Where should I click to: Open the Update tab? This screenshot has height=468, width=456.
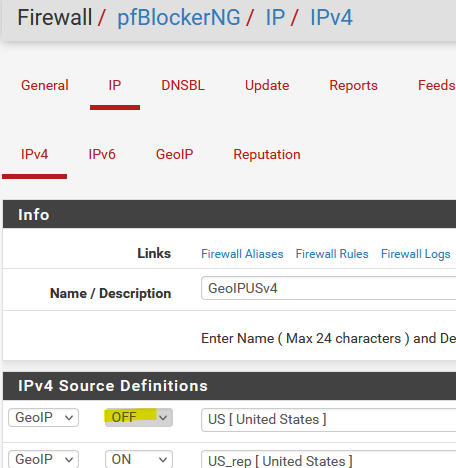267,85
